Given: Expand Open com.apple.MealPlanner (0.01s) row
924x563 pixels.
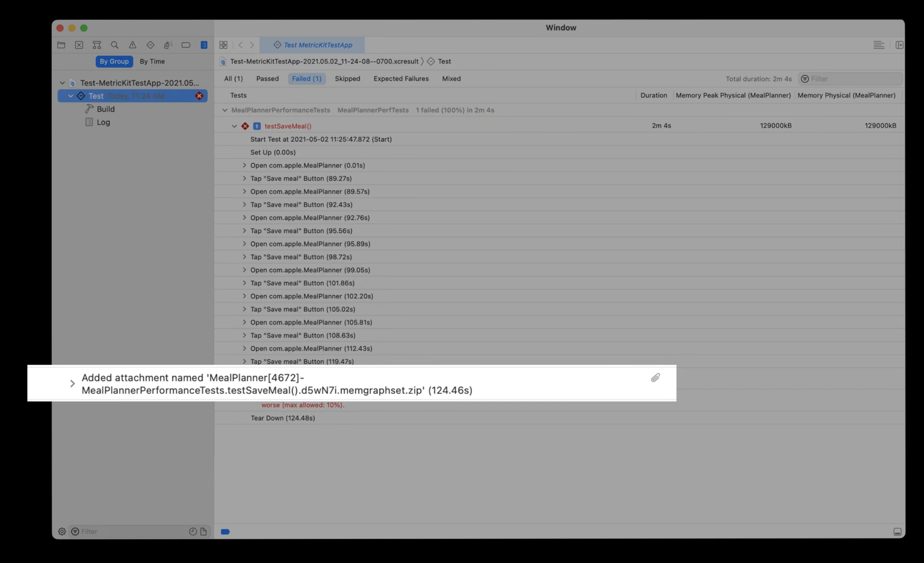Looking at the screenshot, I should point(244,165).
